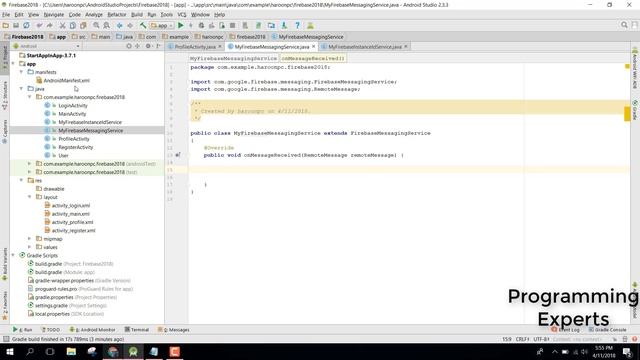Viewport: 640px width, 360px height.
Task: Collapse the manifests folder node
Action: (21, 72)
